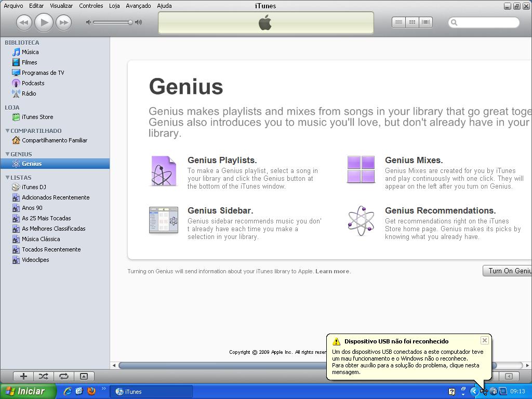Open the Arquivo menu
The image size is (532, 399).
[13, 6]
